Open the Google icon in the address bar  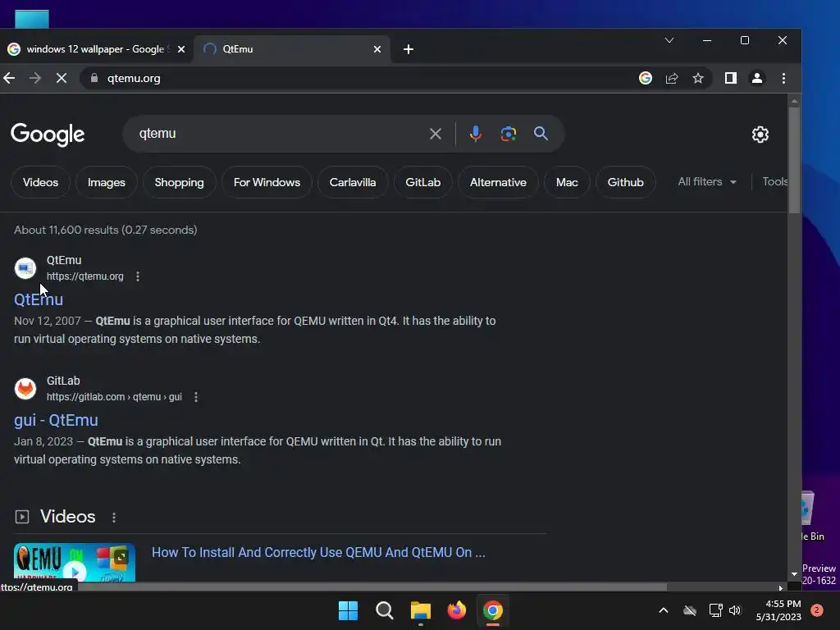pyautogui.click(x=646, y=78)
